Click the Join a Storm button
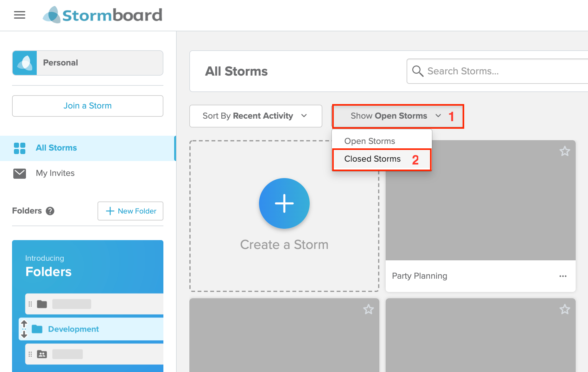This screenshot has height=372, width=588. pos(88,106)
